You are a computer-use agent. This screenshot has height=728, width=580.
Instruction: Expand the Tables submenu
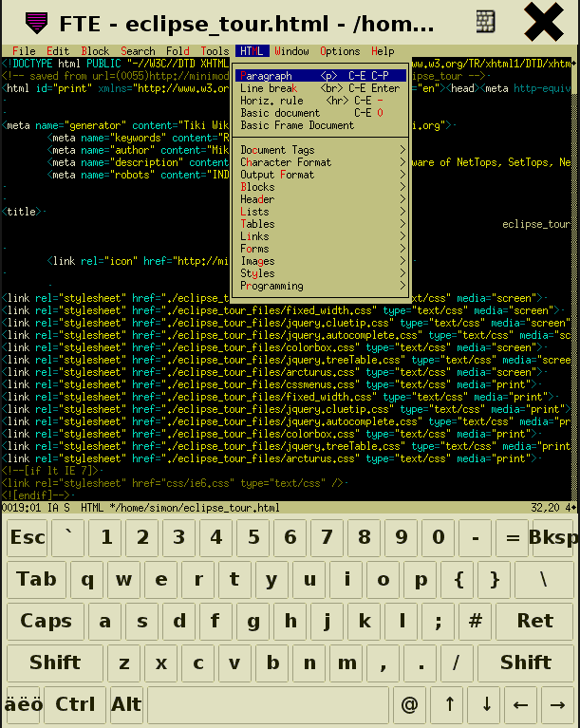tap(321, 224)
